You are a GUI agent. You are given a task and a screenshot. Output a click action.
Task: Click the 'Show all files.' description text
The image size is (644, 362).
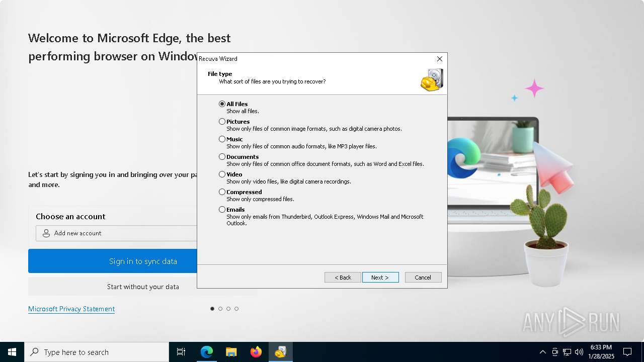pyautogui.click(x=243, y=111)
